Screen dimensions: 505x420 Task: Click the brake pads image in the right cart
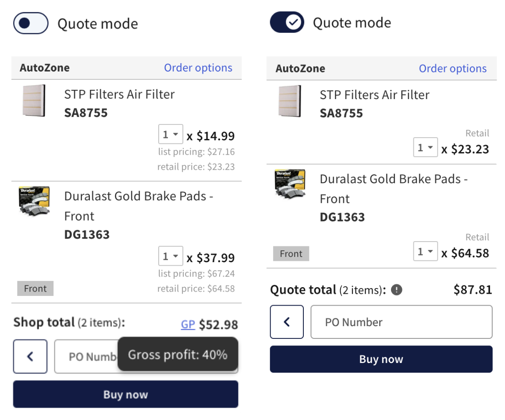click(290, 184)
